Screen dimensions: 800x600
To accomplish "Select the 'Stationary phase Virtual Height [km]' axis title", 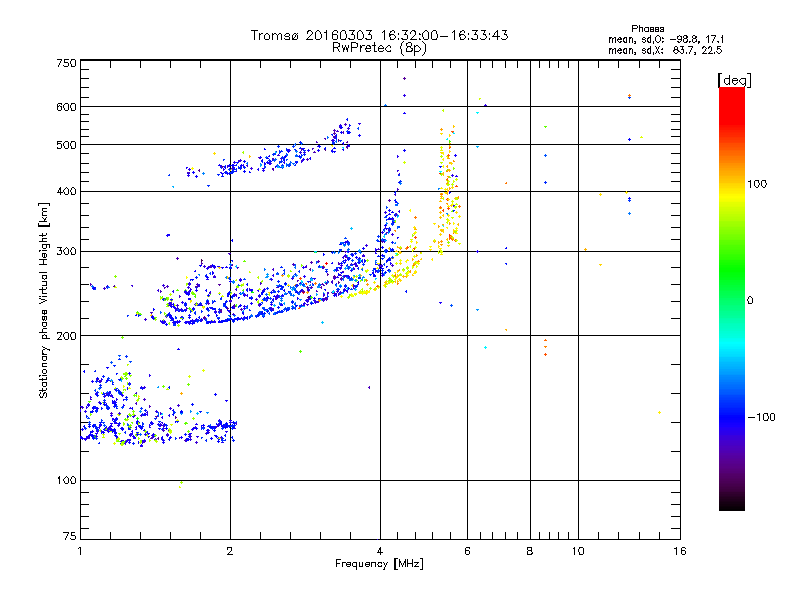I will [43, 300].
